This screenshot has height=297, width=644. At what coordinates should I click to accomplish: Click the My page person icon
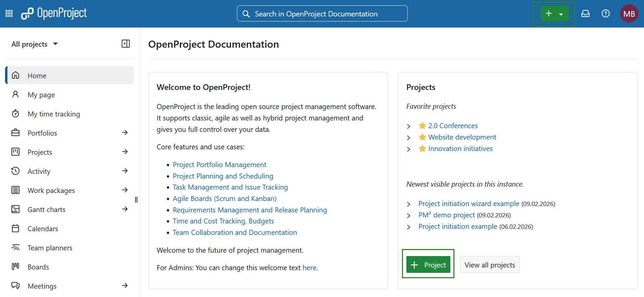(15, 94)
